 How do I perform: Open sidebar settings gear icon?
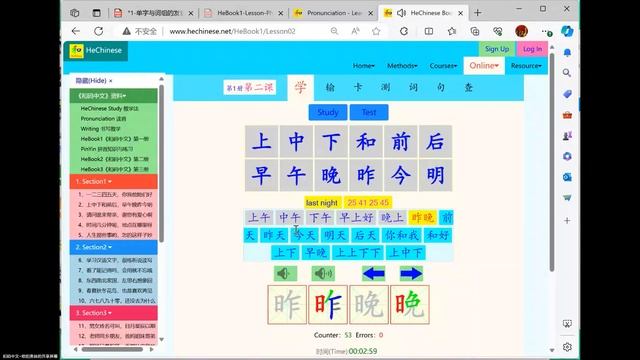pos(567,347)
